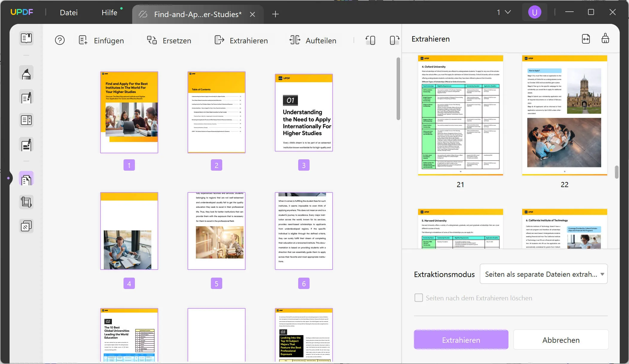The image size is (629, 364).
Task: Add a new tab with plus
Action: pos(275,14)
